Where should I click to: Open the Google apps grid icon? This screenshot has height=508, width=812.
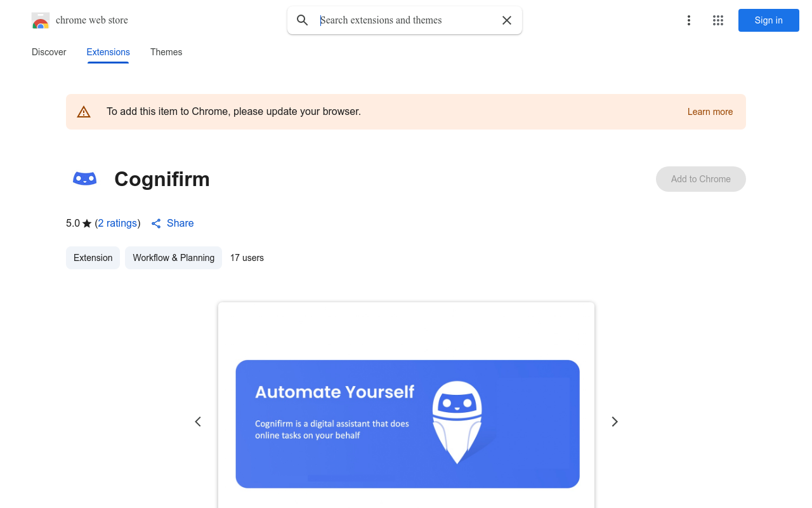(718, 20)
